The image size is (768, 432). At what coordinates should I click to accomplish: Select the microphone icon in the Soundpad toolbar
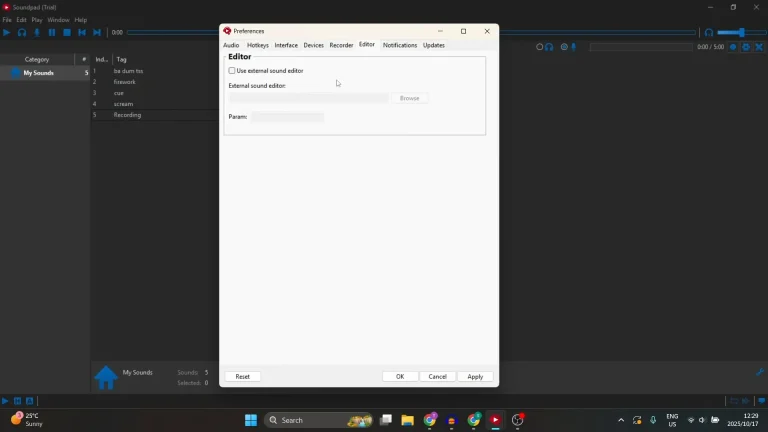[x=37, y=32]
